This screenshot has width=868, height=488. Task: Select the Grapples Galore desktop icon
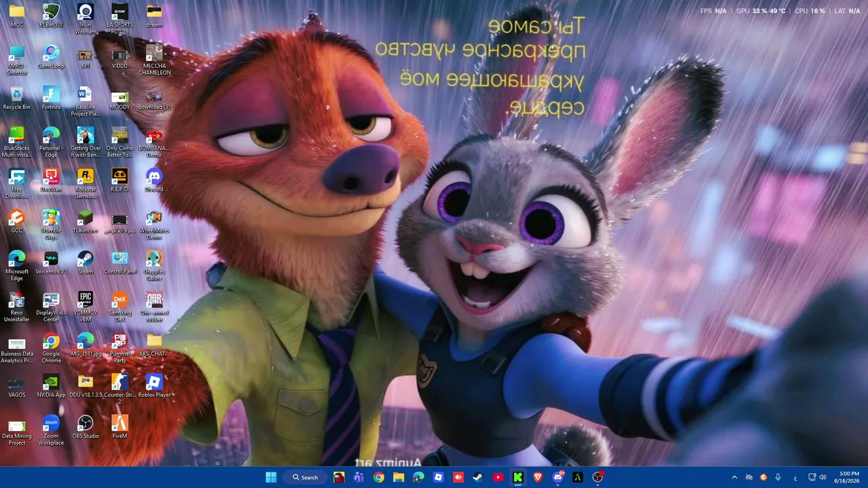coord(154,266)
